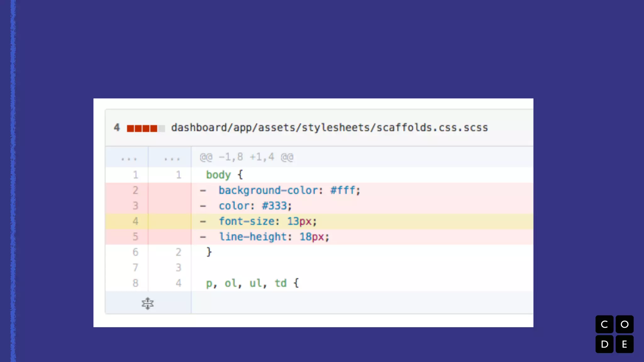Click the changed-lines count '4' in the header
The width and height of the screenshot is (644, 362).
coord(117,128)
